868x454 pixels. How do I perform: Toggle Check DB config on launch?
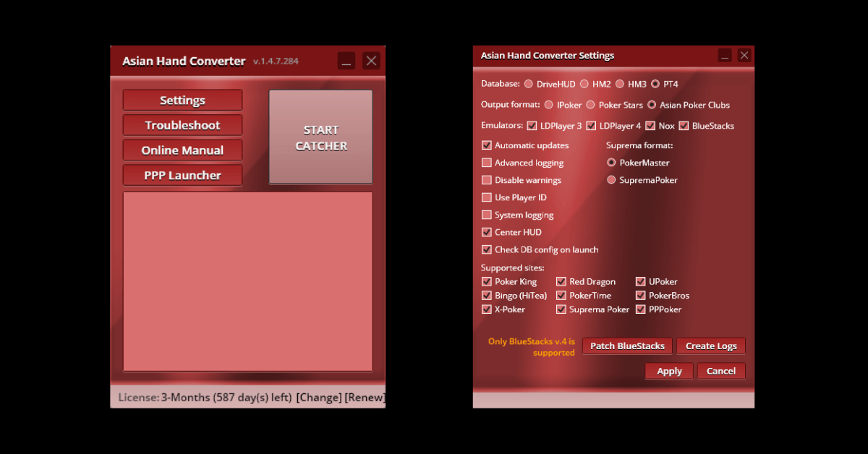[x=487, y=249]
